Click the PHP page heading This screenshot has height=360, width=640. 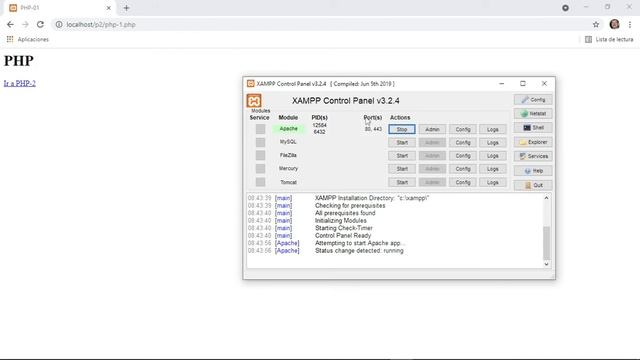point(19,61)
